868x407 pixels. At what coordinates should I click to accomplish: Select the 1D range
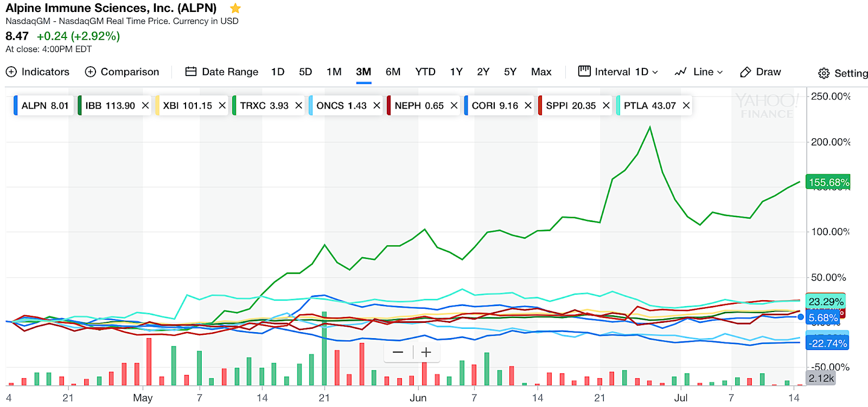tap(278, 72)
